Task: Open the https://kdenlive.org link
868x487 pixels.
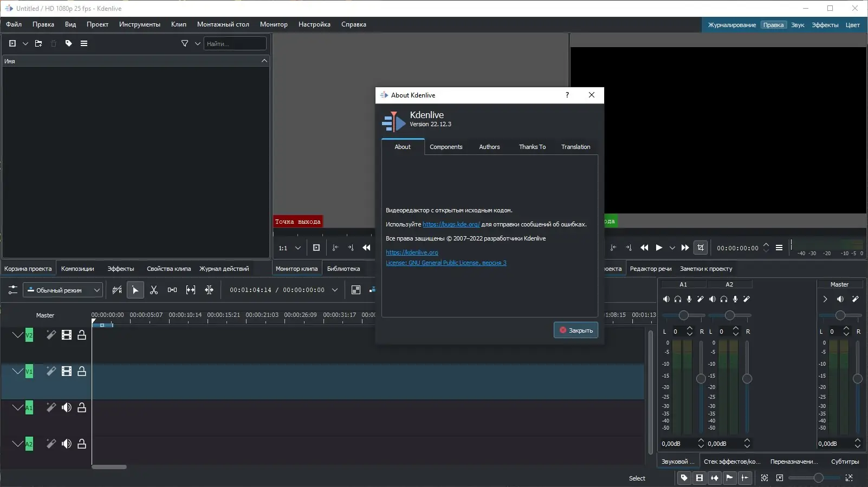Action: (412, 252)
